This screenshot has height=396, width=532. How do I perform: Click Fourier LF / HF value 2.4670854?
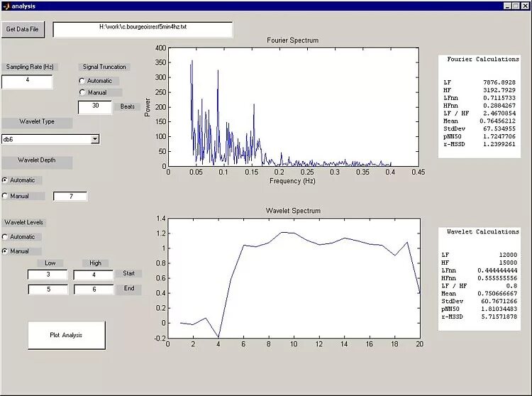coord(499,114)
